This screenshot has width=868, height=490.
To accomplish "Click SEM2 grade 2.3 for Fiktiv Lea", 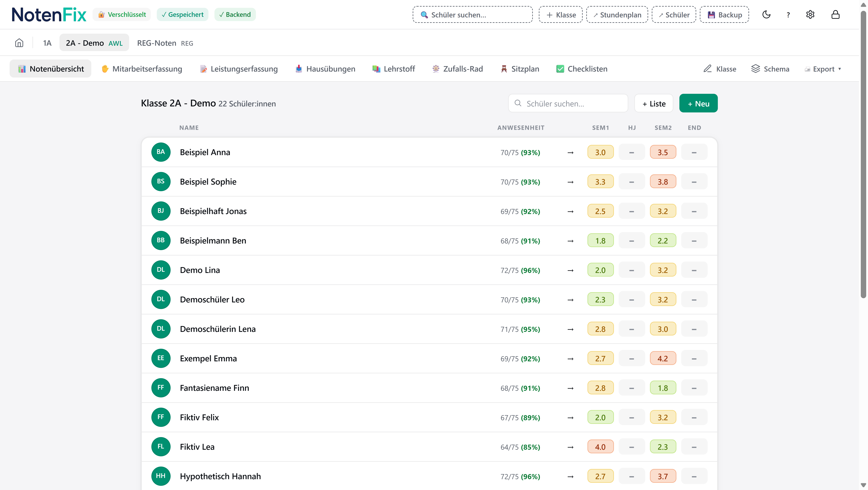I will (663, 447).
